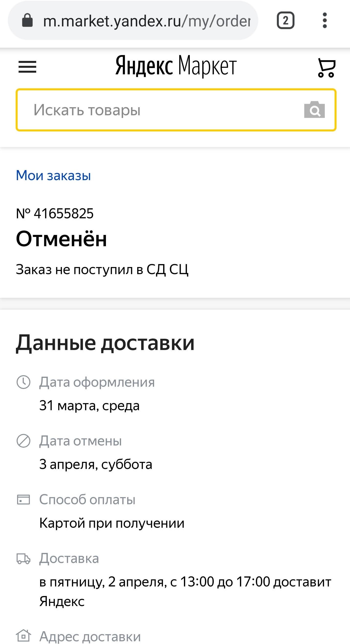Open the shopping cart
The image size is (350, 644).
(x=326, y=68)
